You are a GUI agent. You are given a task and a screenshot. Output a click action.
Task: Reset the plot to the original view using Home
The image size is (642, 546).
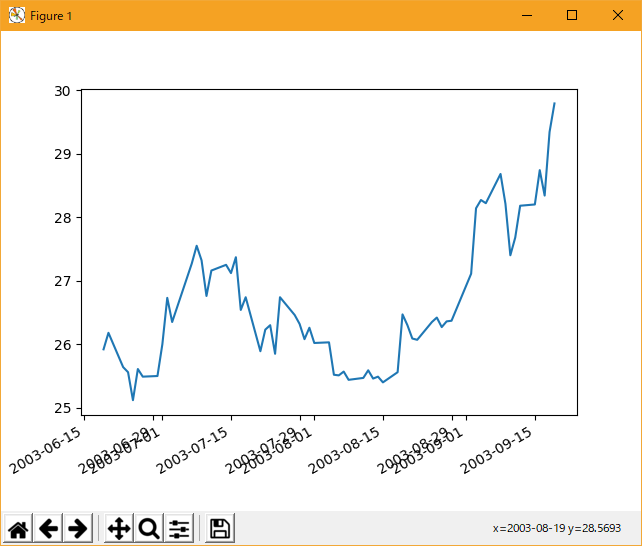point(18,528)
